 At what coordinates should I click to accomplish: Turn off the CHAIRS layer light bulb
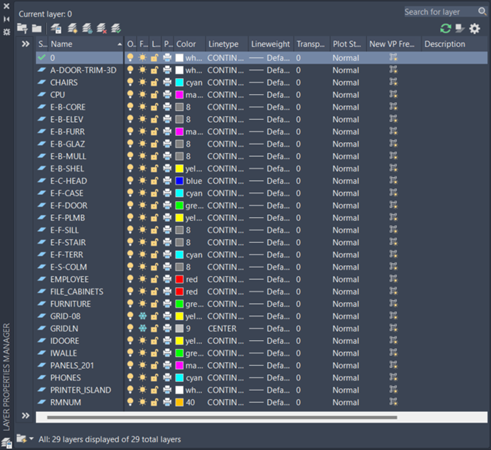point(130,82)
